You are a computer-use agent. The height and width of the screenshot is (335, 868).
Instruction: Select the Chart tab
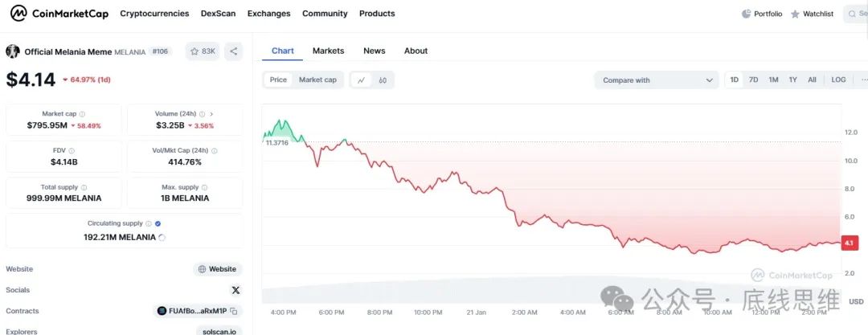[x=282, y=51]
